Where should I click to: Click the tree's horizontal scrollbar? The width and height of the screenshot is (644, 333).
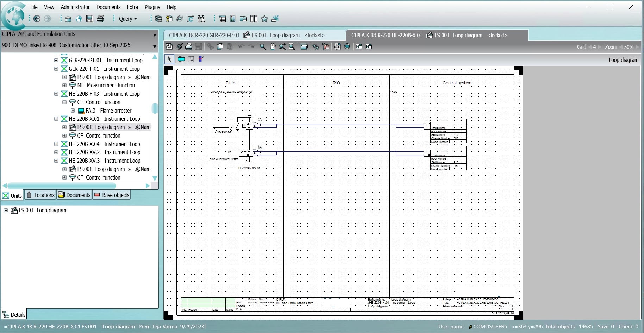coord(62,186)
